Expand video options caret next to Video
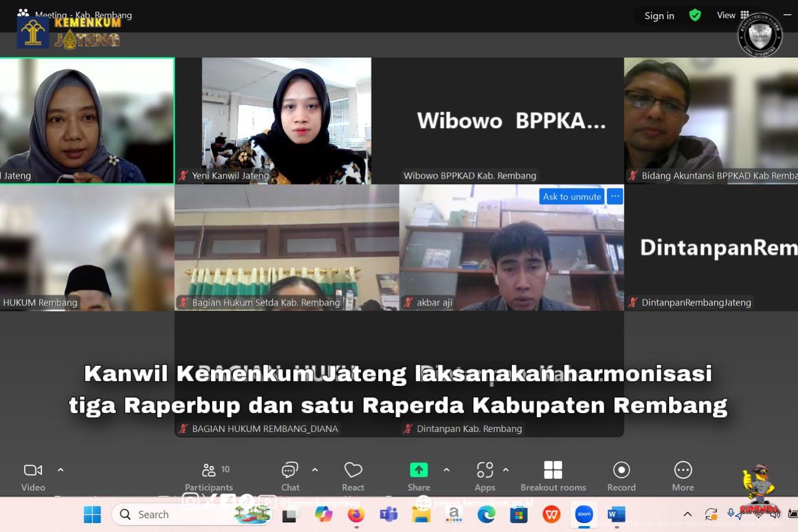This screenshot has width=798, height=532. pyautogui.click(x=60, y=470)
